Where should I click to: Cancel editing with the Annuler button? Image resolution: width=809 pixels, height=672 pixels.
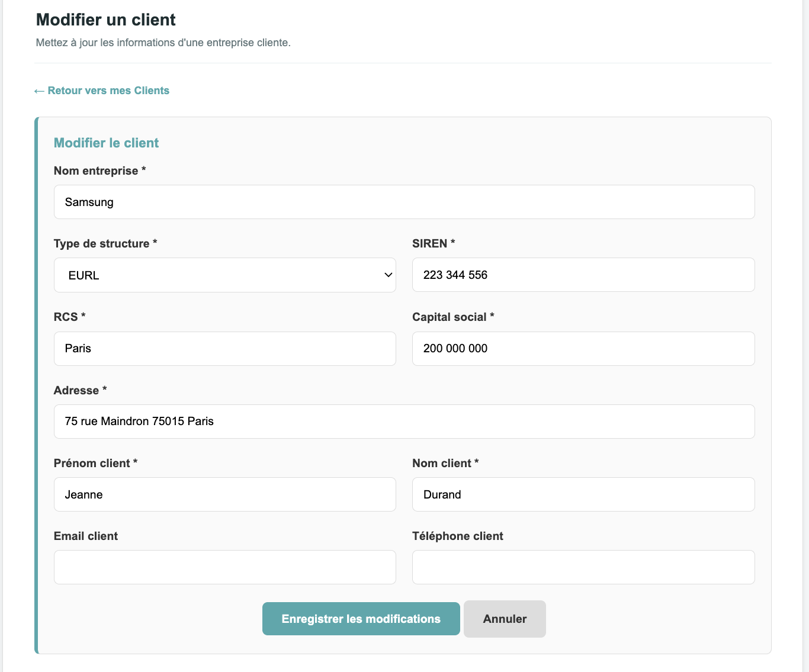[x=505, y=619]
